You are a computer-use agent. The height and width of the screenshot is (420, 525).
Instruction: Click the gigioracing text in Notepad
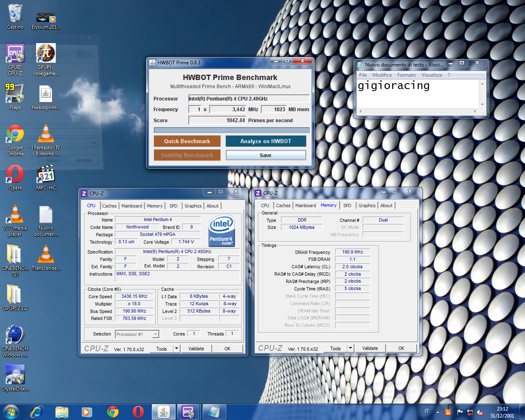pyautogui.click(x=394, y=86)
